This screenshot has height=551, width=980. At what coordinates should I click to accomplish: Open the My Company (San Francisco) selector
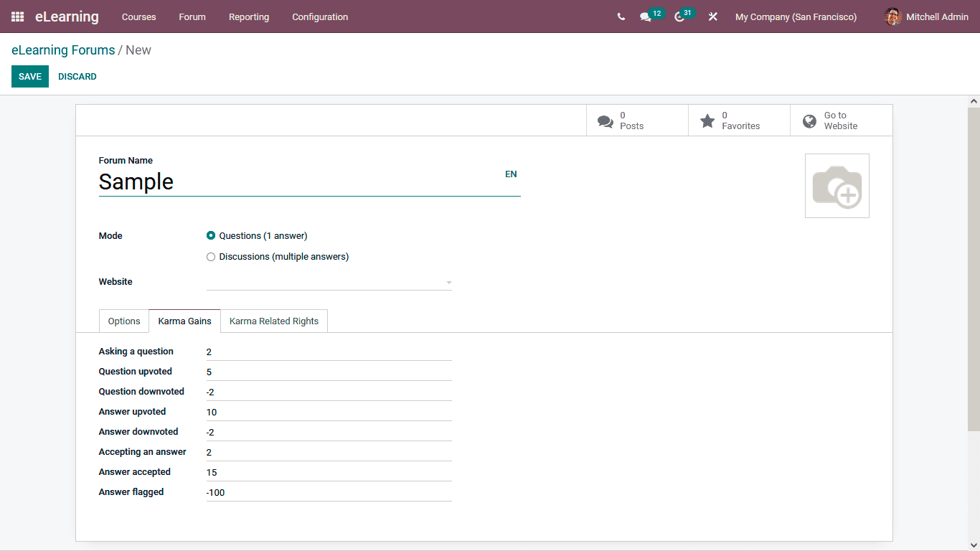[795, 17]
